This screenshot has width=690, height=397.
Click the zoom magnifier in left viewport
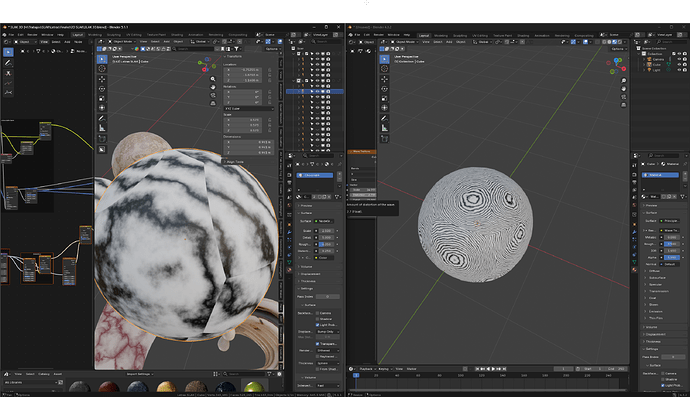(213, 79)
